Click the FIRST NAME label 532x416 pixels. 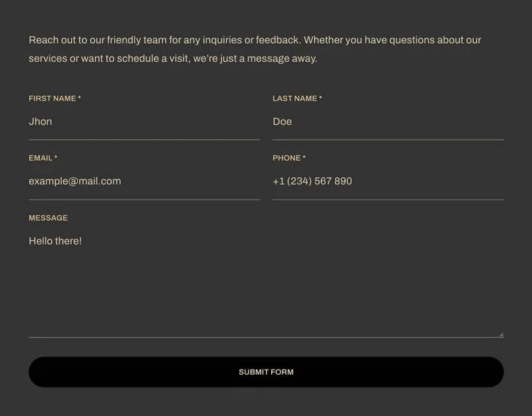(53, 98)
